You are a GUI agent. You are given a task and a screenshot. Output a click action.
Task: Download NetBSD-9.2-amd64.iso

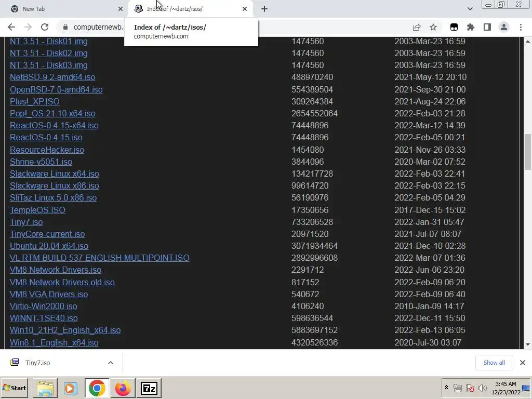coord(52,77)
